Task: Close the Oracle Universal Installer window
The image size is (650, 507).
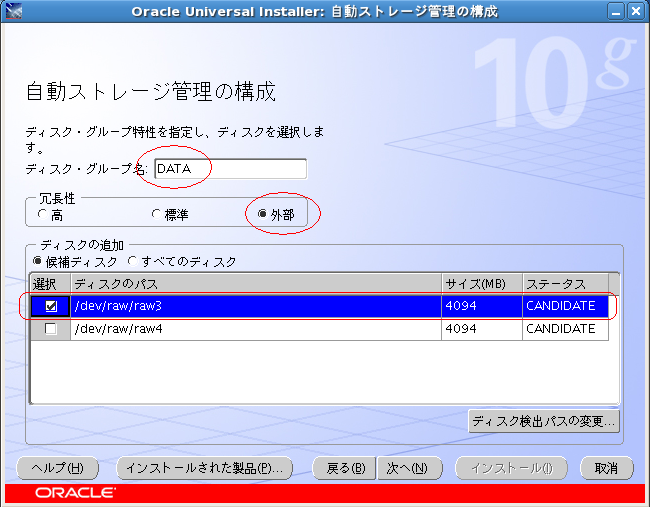Action: tap(636, 11)
